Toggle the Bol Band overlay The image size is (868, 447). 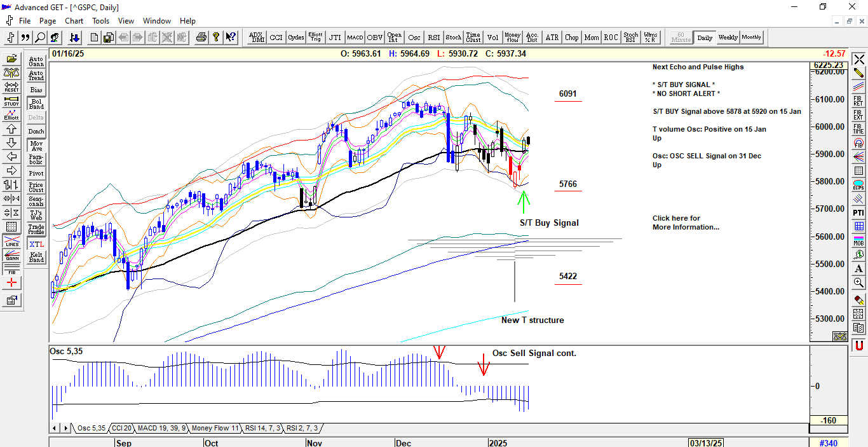click(36, 104)
